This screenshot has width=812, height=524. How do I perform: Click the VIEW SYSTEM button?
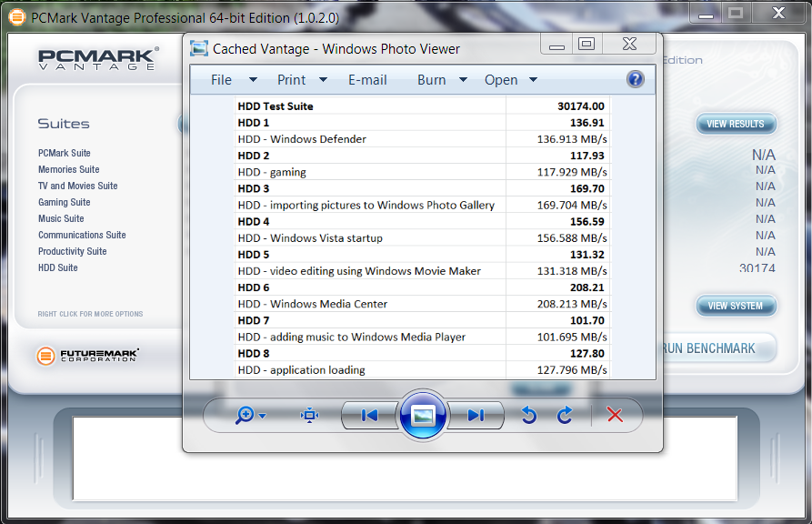pyautogui.click(x=736, y=306)
